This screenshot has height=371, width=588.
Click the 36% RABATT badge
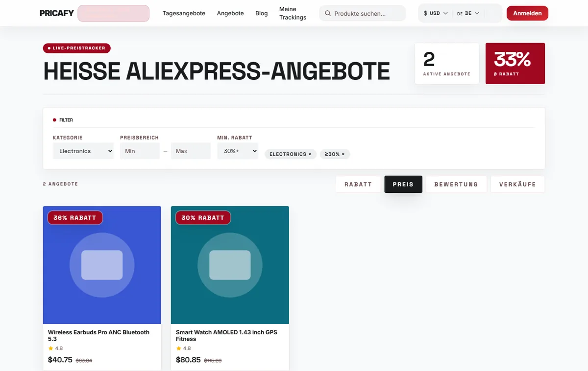coord(75,218)
